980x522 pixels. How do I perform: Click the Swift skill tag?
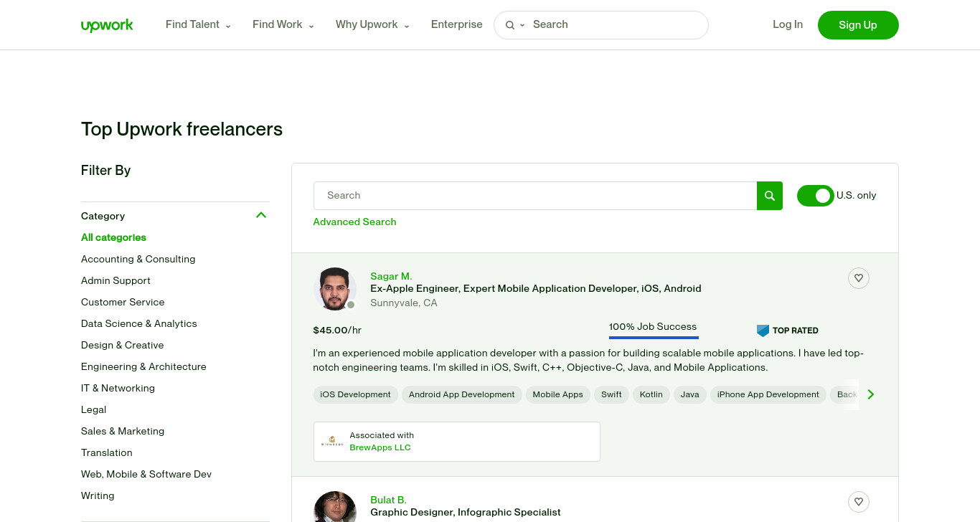611,394
